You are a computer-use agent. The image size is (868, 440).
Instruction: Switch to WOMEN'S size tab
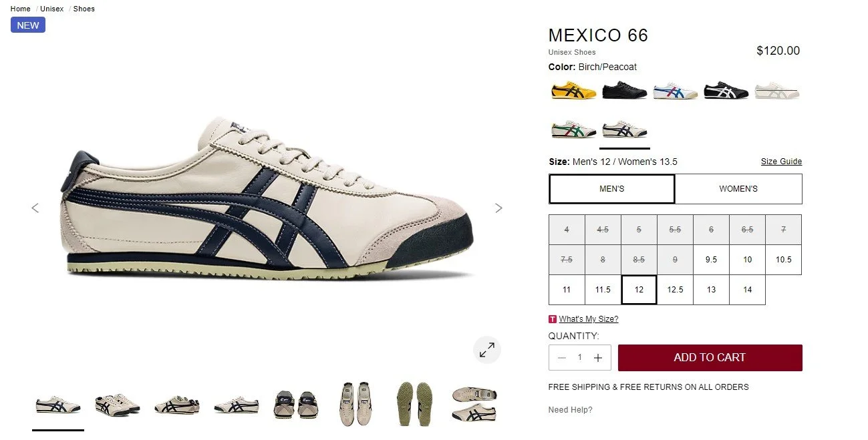point(738,189)
